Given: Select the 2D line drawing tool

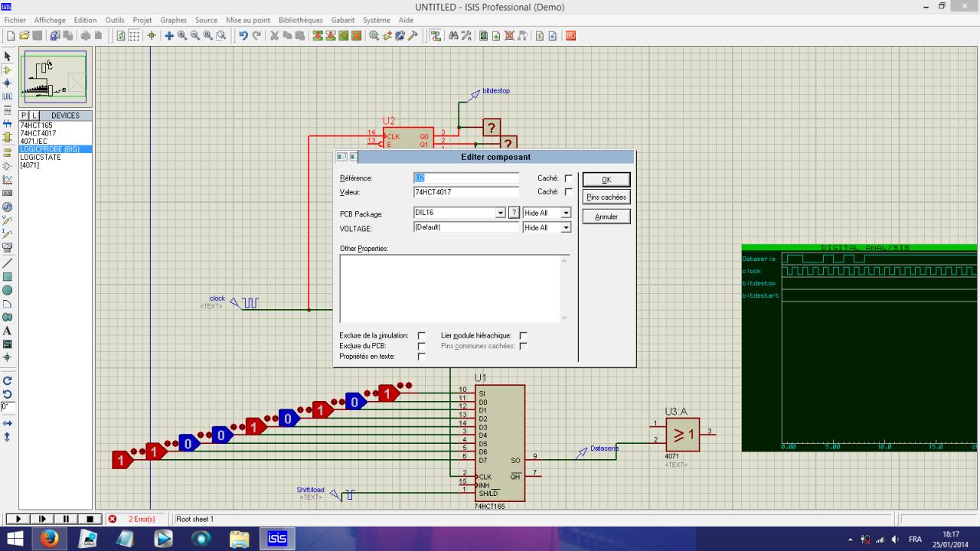Looking at the screenshot, I should [x=8, y=262].
